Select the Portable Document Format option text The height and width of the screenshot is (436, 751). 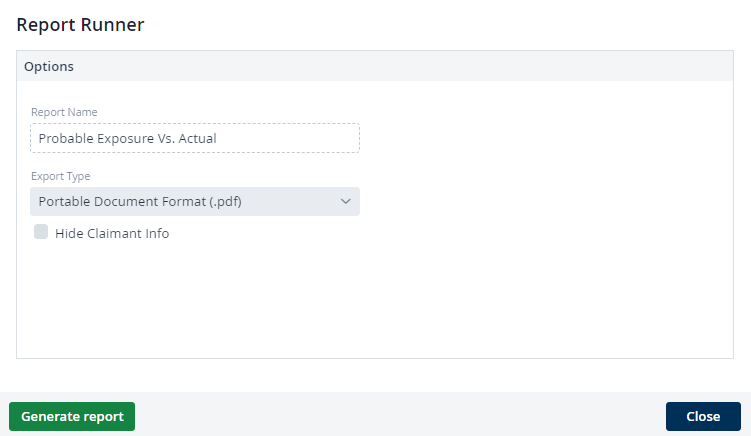pos(140,202)
